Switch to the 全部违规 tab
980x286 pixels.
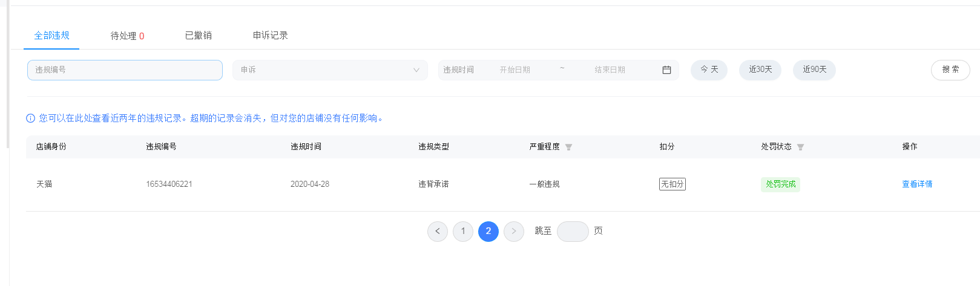pyautogui.click(x=51, y=36)
